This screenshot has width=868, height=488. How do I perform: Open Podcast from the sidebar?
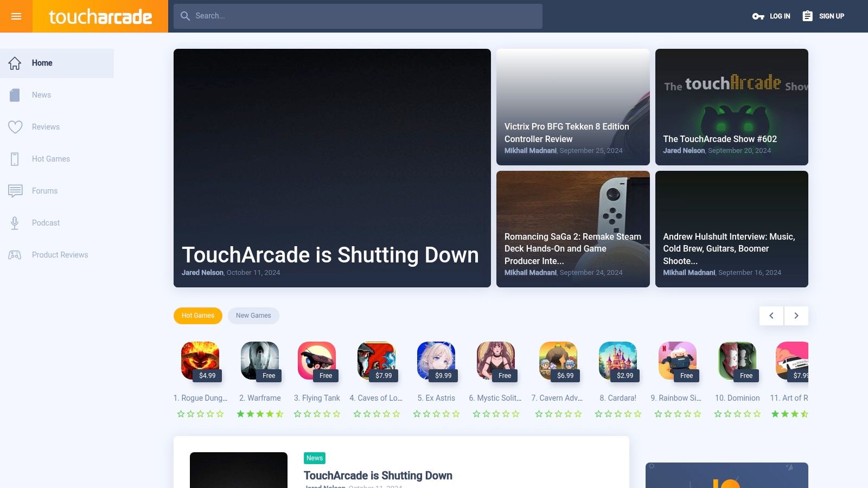pyautogui.click(x=46, y=223)
